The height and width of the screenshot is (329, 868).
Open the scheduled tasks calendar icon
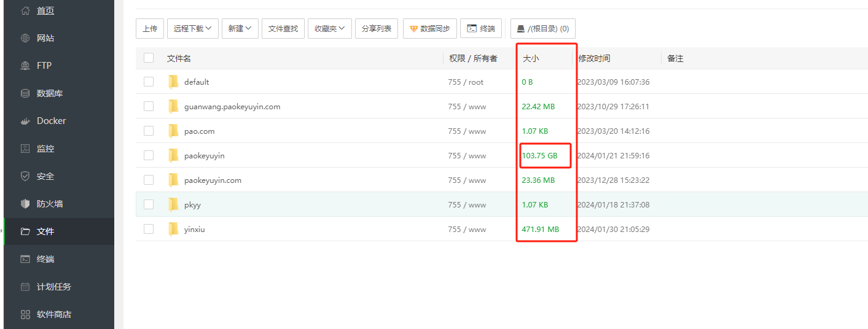[x=25, y=287]
